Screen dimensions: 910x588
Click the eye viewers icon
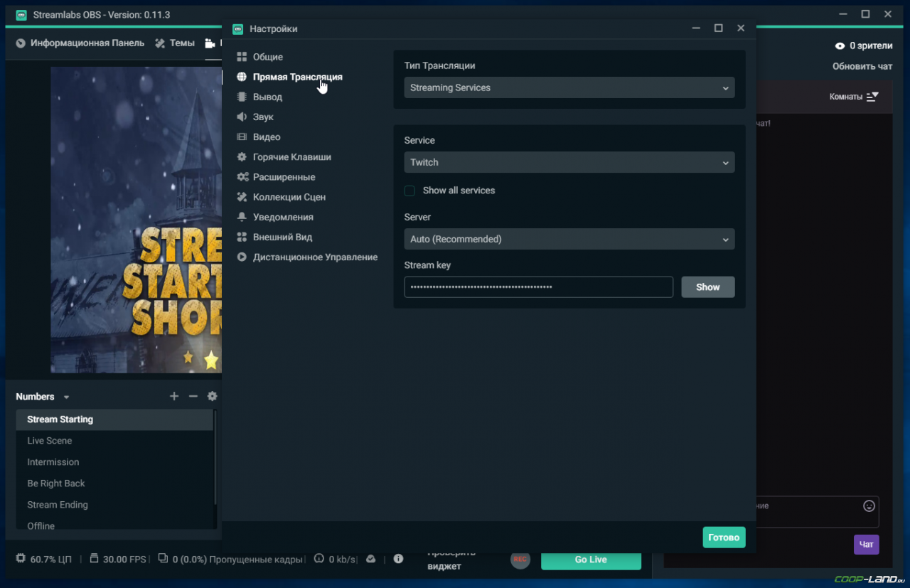(840, 46)
